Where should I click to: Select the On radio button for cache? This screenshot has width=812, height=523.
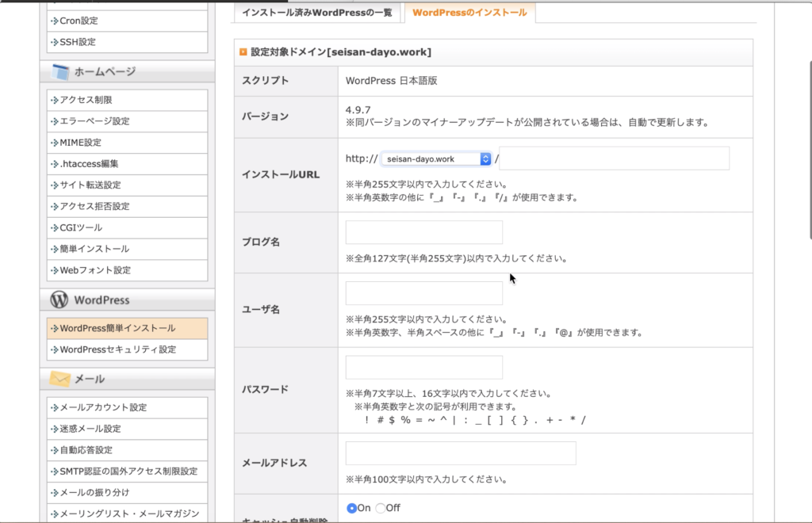[352, 508]
